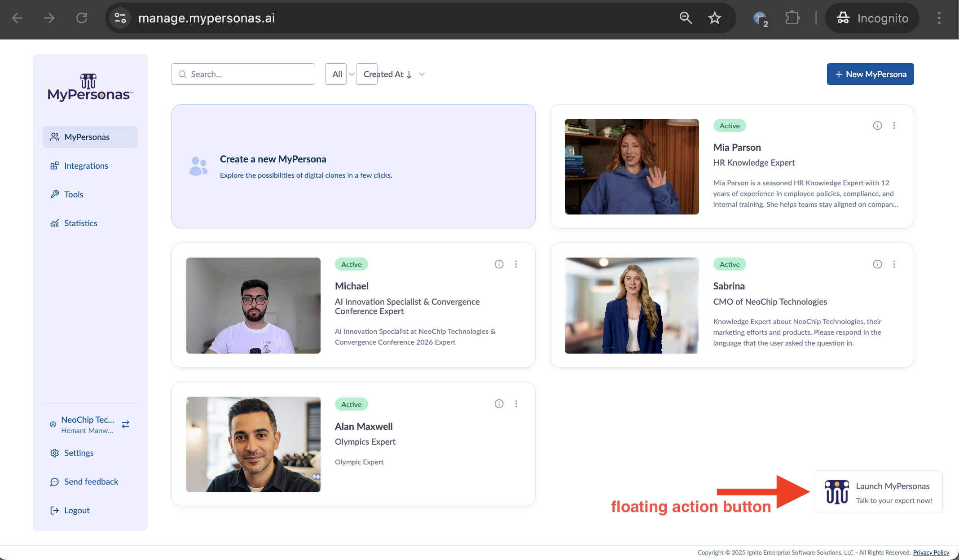Viewport: 959px width, 560px height.
Task: Click the Alan Maxwell name heading
Action: point(364,426)
